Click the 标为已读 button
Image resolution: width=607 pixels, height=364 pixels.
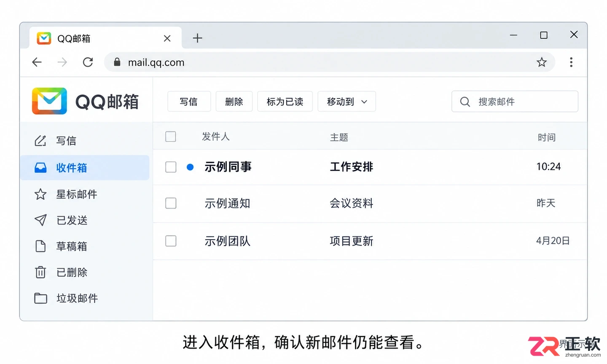click(x=285, y=102)
